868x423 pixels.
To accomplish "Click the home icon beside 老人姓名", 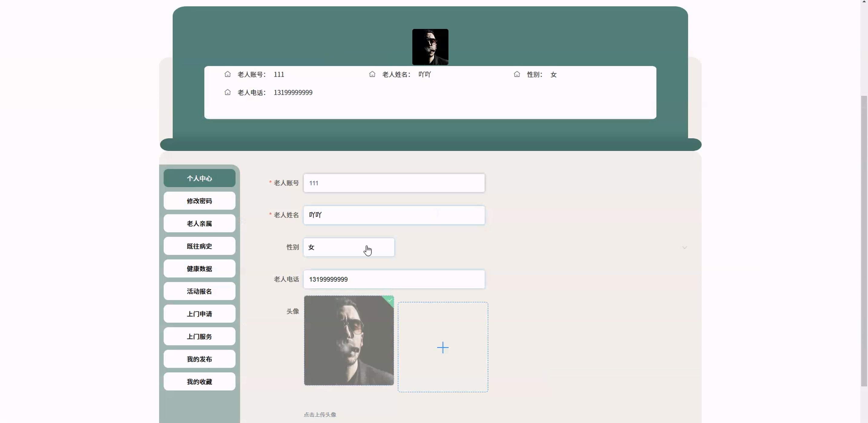I will [x=372, y=74].
